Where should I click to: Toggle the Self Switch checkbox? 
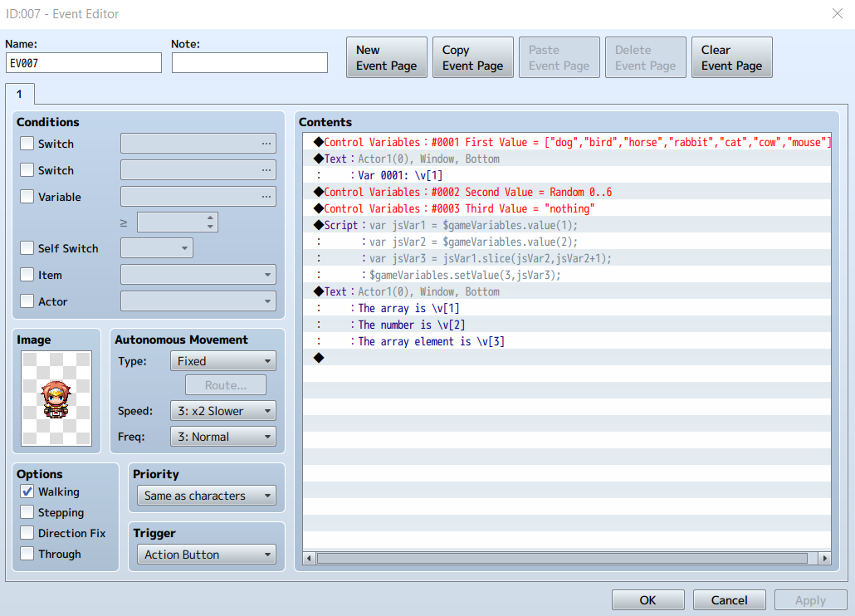27,248
